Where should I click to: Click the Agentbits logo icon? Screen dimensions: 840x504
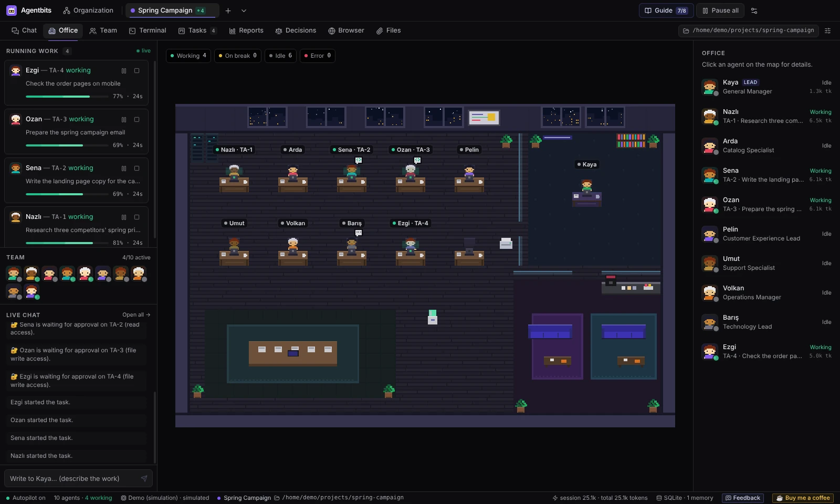coord(12,10)
